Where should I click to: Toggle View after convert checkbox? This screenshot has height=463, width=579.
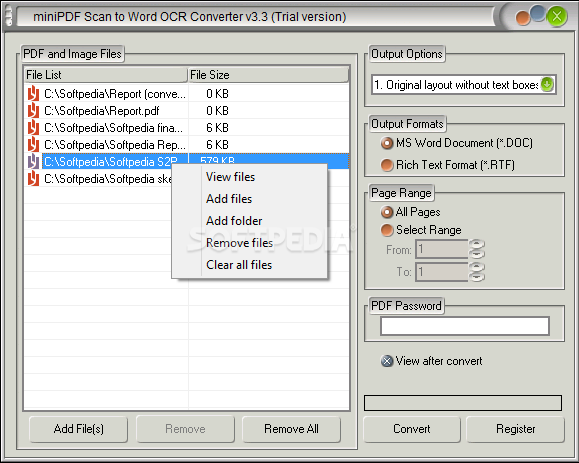[387, 361]
